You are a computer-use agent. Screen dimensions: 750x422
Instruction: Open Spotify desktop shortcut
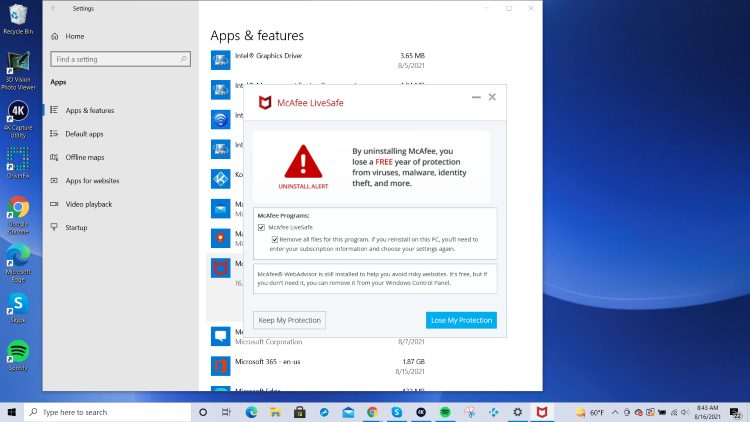click(x=18, y=355)
